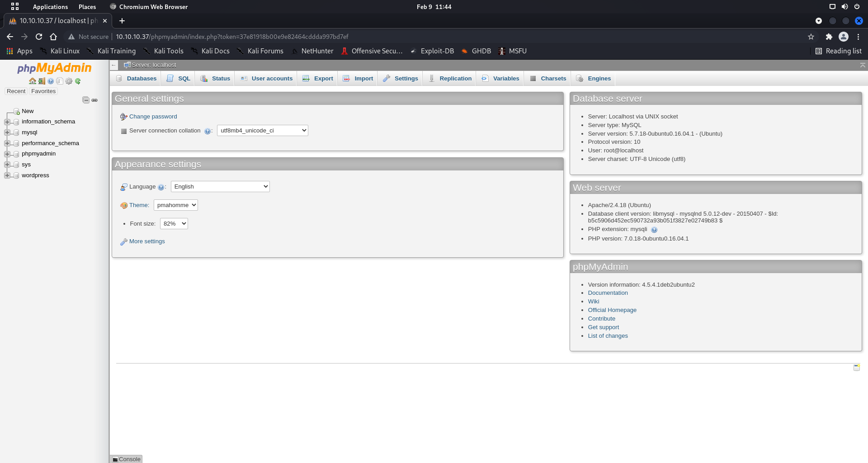Click the unlink from main panel icon
Image resolution: width=868 pixels, height=463 pixels.
[x=94, y=100]
